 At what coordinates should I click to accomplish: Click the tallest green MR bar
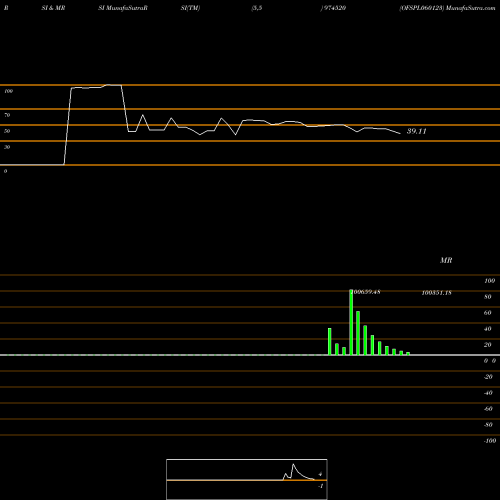pos(351,322)
